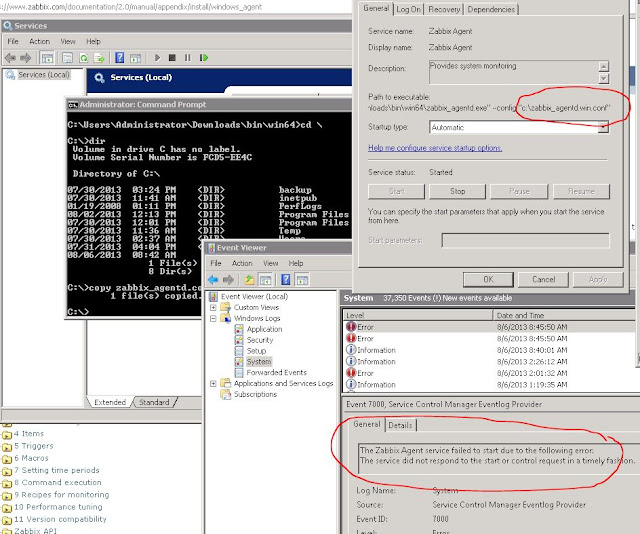Screen dimensions: 640x534
Task: Click Forward arrow in Services toolbar
Action: click(25, 58)
